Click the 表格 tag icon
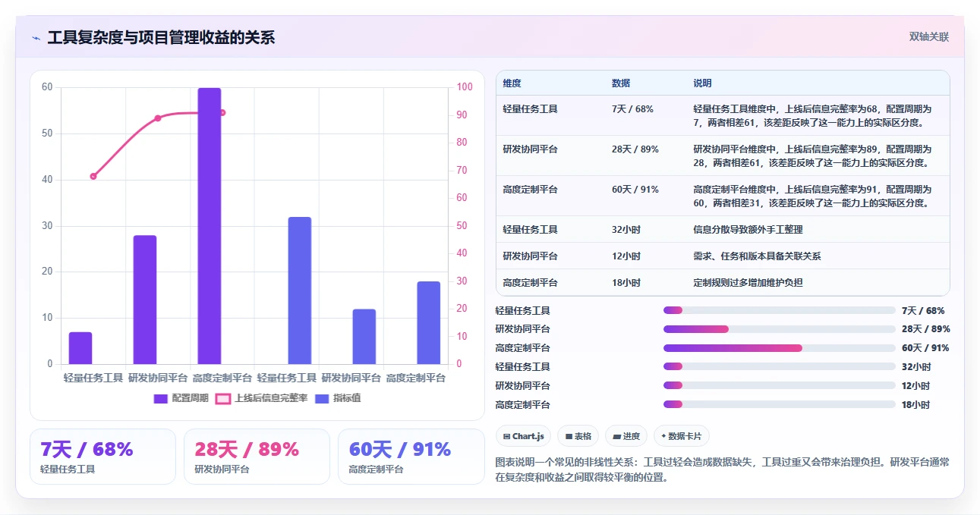The height and width of the screenshot is (515, 980). (569, 436)
